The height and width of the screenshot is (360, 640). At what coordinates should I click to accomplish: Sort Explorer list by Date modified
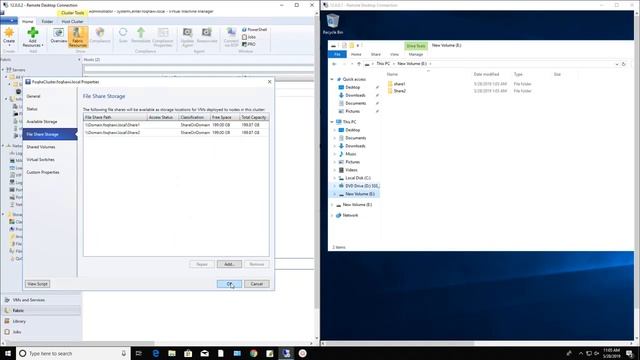486,74
